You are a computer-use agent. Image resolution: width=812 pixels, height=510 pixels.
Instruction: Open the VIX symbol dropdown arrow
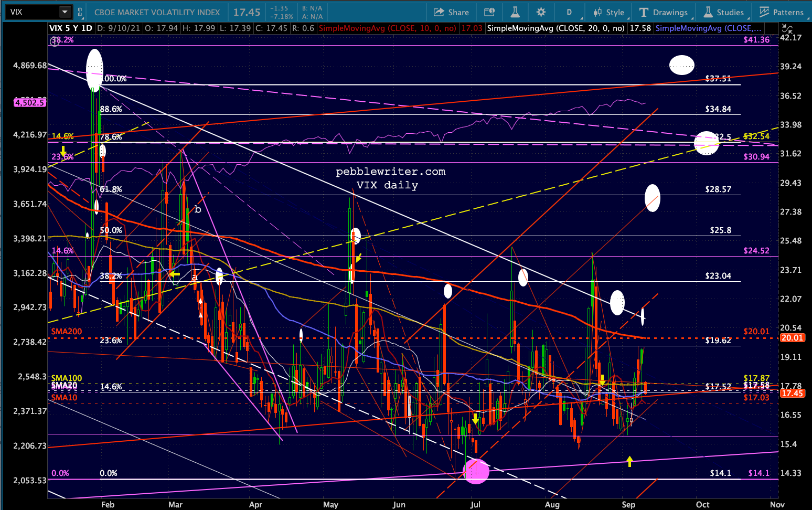click(x=65, y=12)
